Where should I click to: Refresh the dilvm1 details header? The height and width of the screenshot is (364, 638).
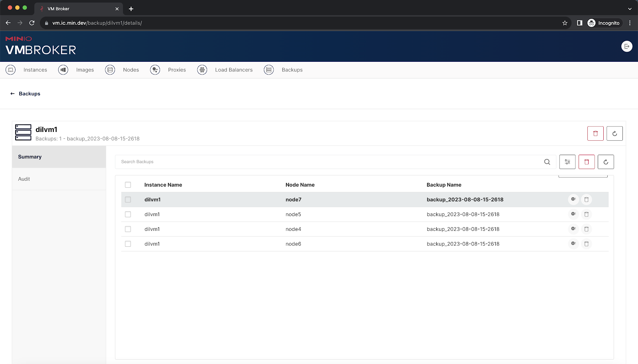(614, 134)
